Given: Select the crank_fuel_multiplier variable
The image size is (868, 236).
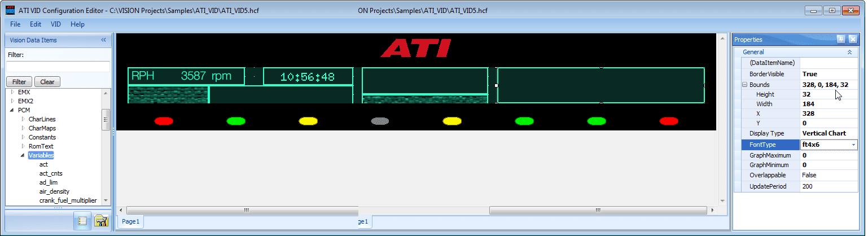Looking at the screenshot, I should coord(68,200).
